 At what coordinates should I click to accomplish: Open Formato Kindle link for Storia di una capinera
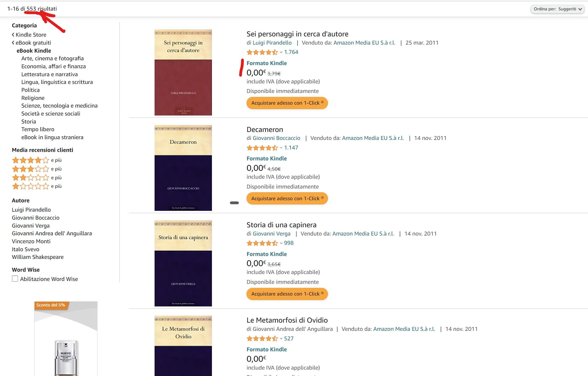[x=267, y=254]
